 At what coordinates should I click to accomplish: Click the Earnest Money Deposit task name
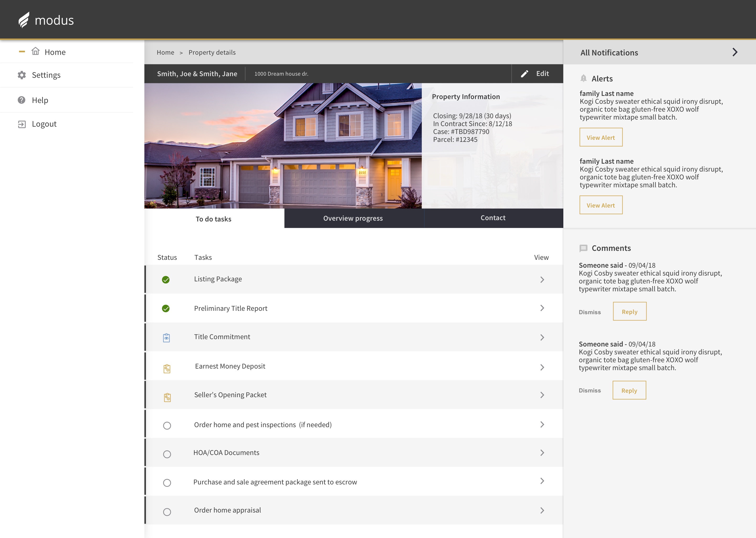[x=230, y=366]
